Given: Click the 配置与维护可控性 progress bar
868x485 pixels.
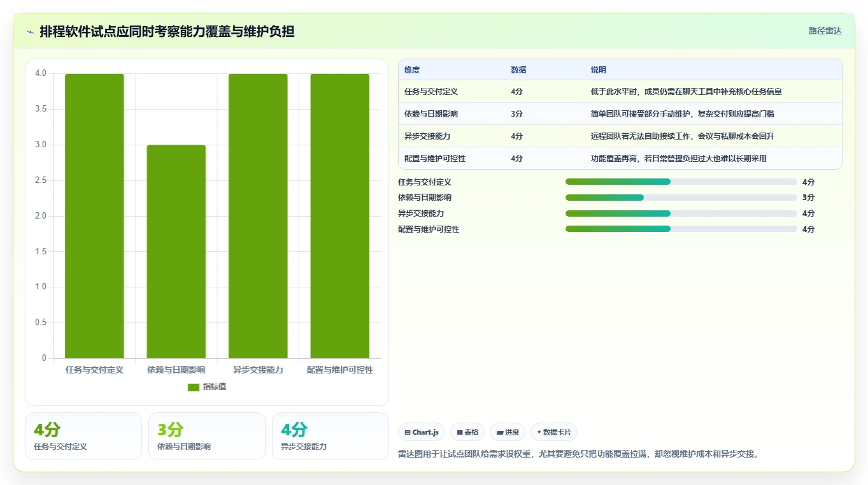Looking at the screenshot, I should (x=681, y=229).
